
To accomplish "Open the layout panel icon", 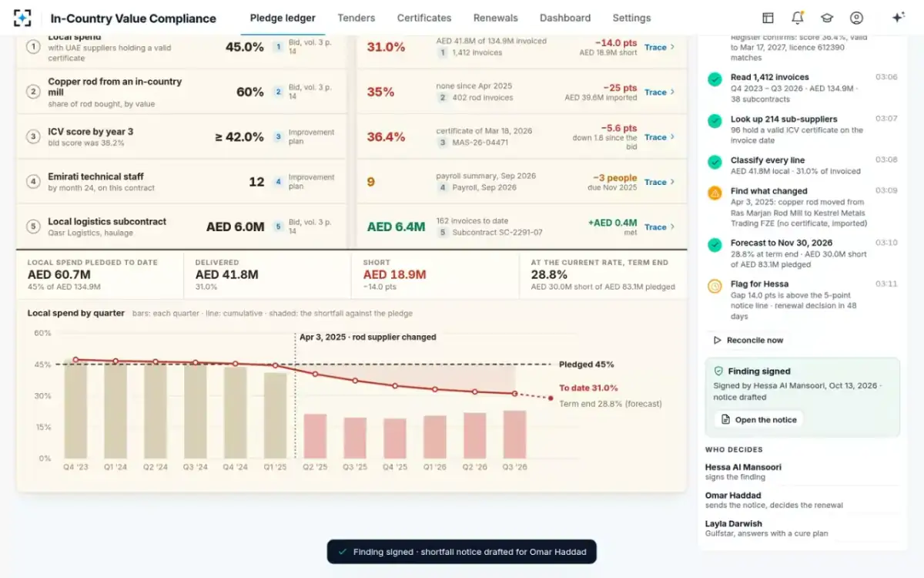I will pyautogui.click(x=768, y=18).
